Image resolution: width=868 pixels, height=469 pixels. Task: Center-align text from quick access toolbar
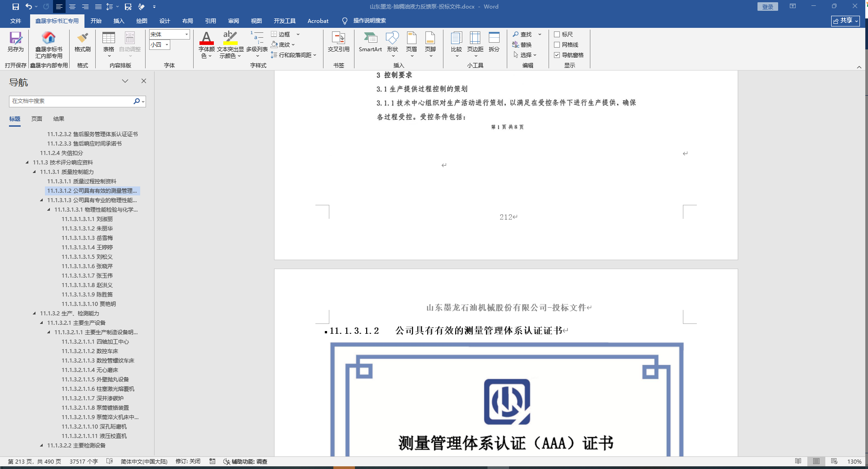pyautogui.click(x=72, y=7)
